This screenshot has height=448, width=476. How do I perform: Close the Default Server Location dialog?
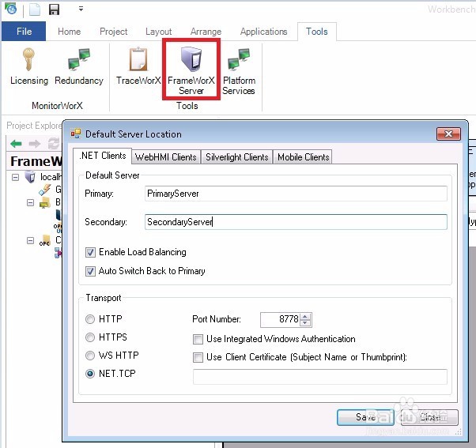pyautogui.click(x=448, y=134)
